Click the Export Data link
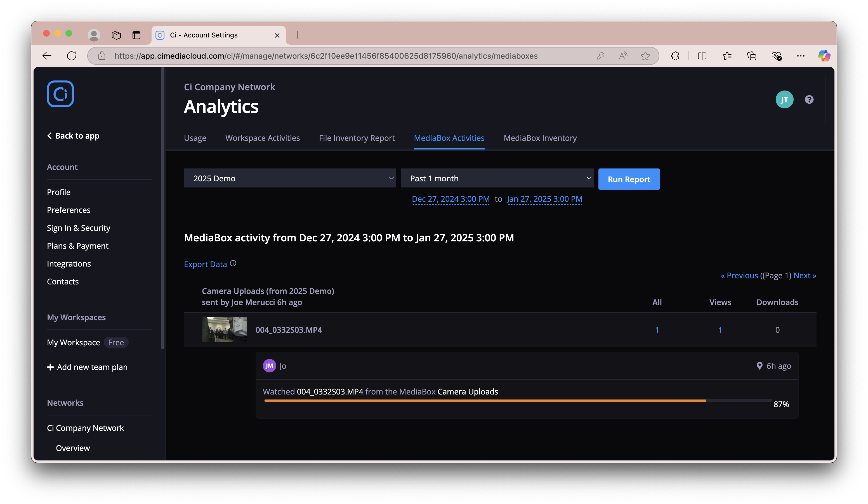This screenshot has height=504, width=868. [x=205, y=264]
